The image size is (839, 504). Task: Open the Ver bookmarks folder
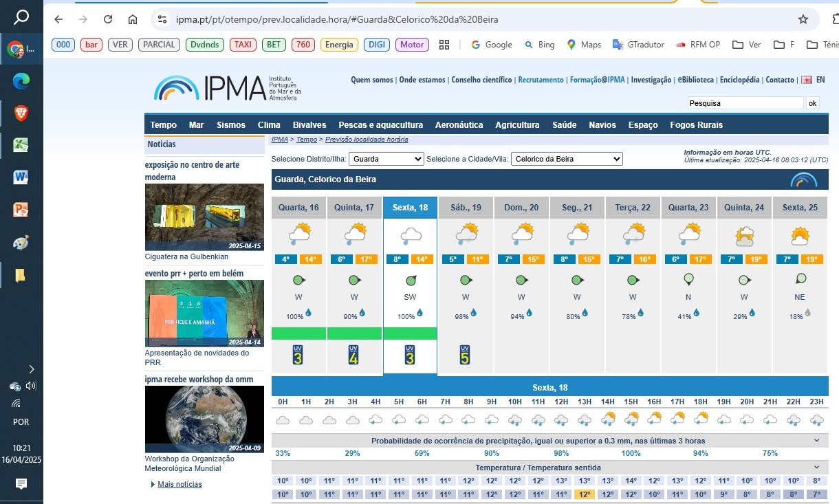pyautogui.click(x=747, y=45)
